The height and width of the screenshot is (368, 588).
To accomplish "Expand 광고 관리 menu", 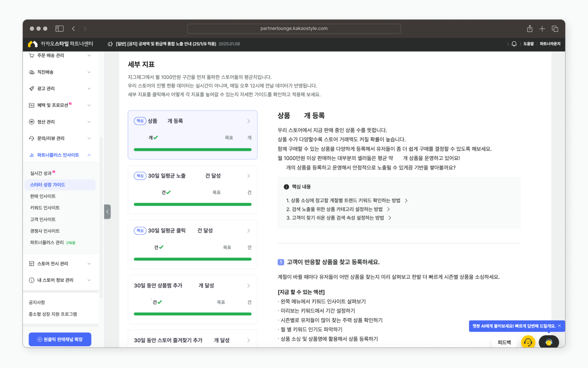I will (89, 89).
